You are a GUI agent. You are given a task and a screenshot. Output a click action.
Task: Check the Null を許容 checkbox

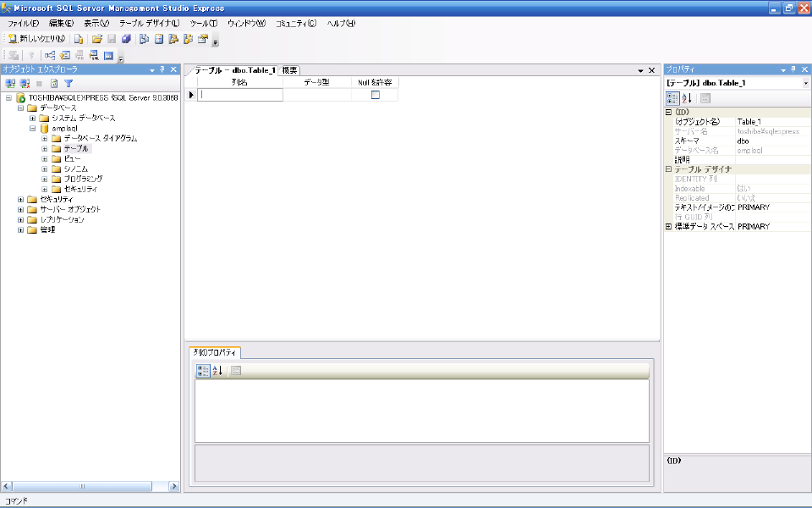click(376, 95)
